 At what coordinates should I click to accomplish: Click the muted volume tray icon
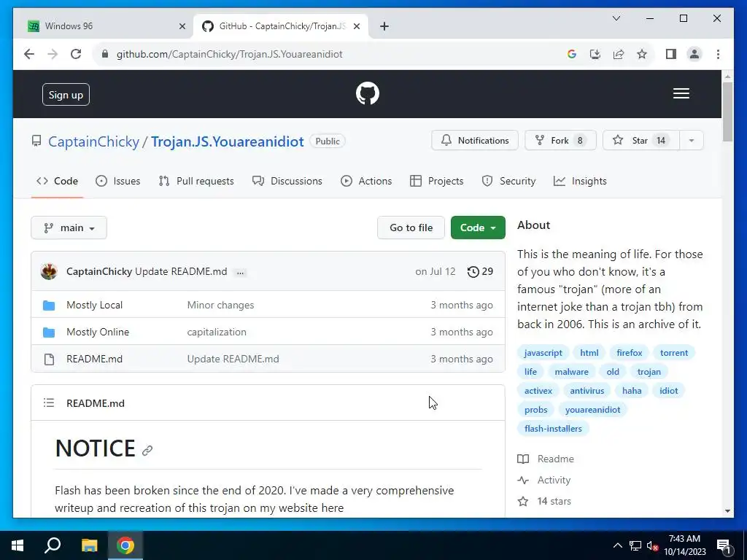click(652, 545)
